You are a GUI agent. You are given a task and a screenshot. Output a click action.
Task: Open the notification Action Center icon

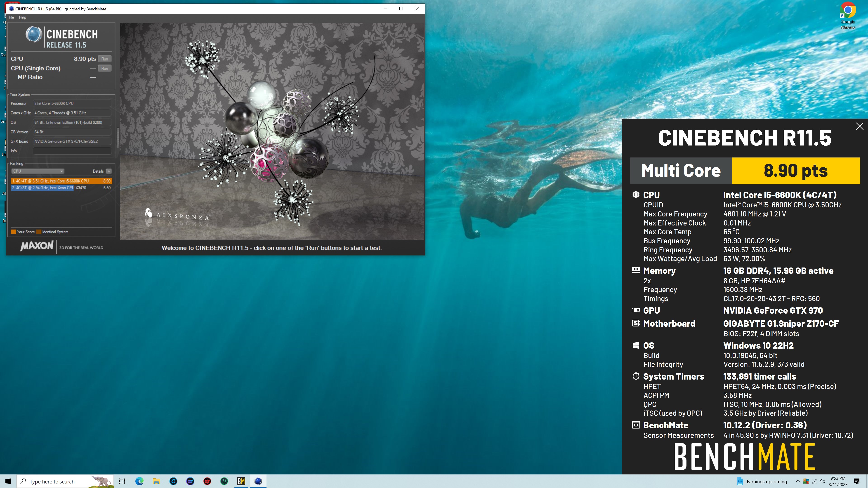tap(856, 481)
